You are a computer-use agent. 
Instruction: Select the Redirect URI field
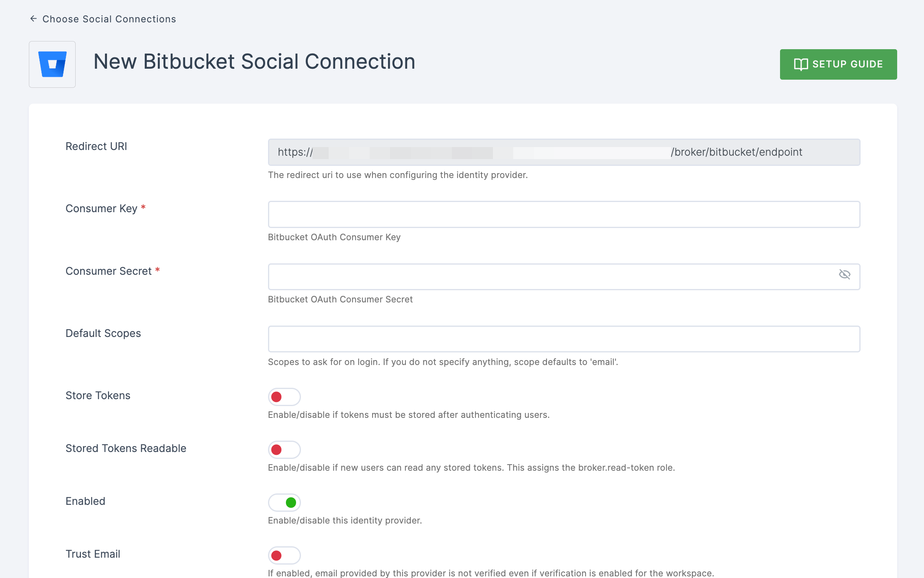tap(564, 152)
